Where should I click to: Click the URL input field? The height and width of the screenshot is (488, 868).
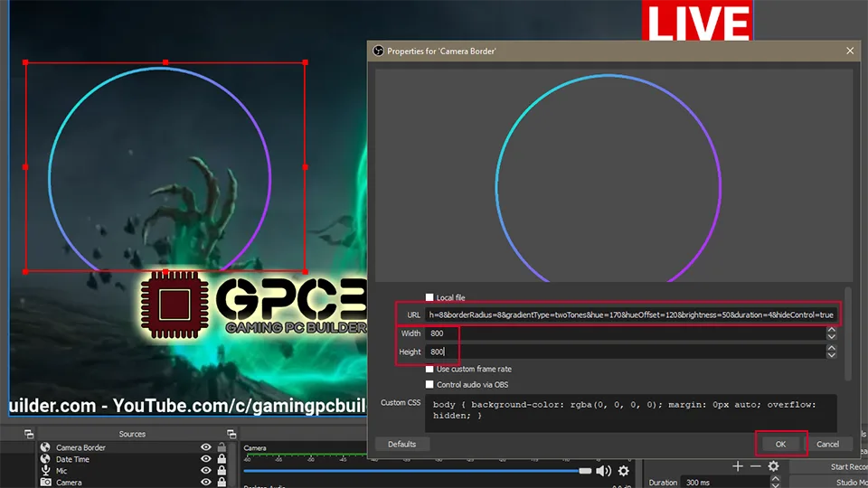[630, 314]
